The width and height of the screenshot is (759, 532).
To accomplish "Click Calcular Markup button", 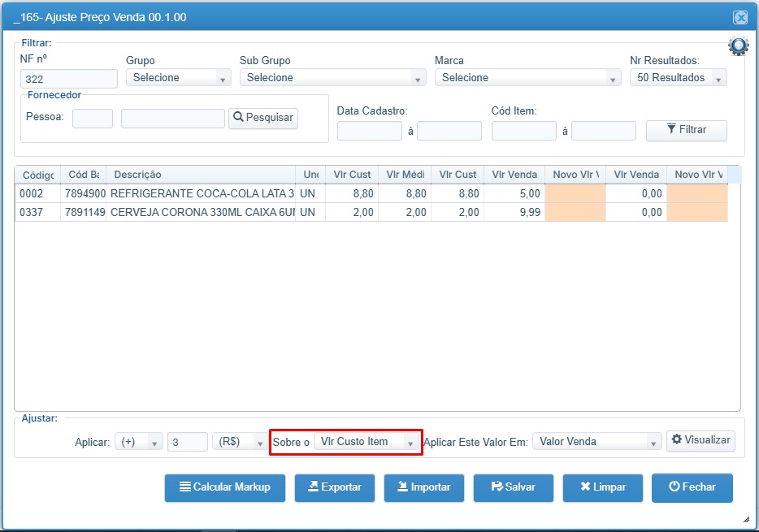I will click(225, 487).
